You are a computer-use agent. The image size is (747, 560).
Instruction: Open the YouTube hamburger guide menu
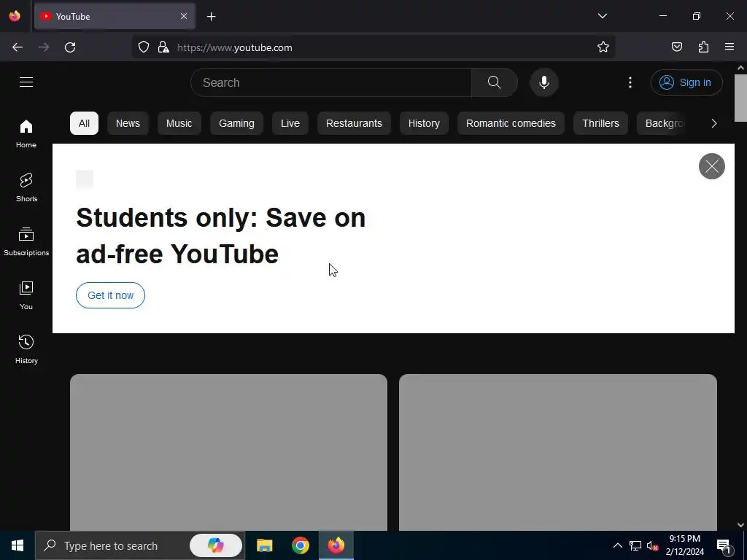26,82
